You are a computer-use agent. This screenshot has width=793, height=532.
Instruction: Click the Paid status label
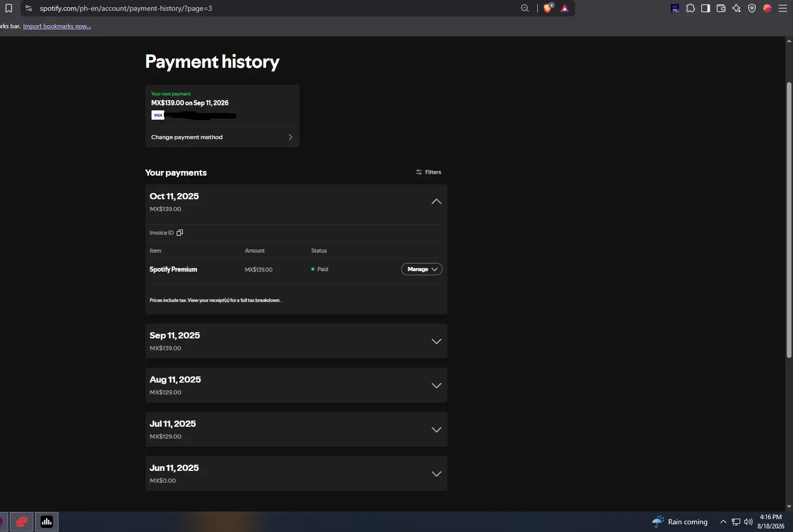(x=323, y=269)
